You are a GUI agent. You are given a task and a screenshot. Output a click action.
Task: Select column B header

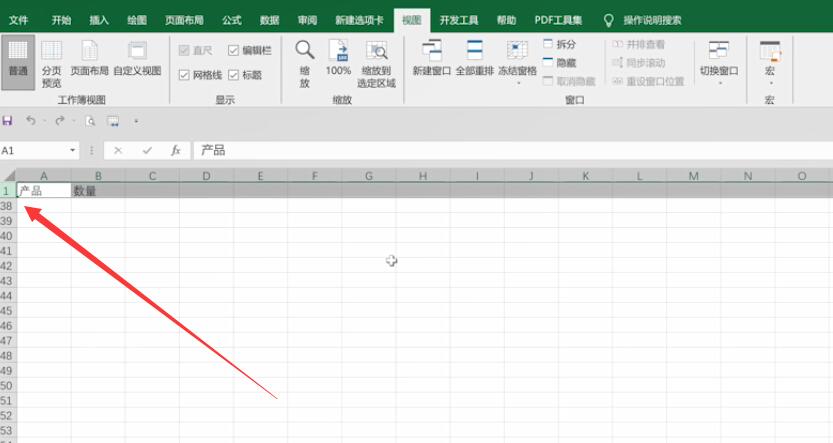coord(98,176)
